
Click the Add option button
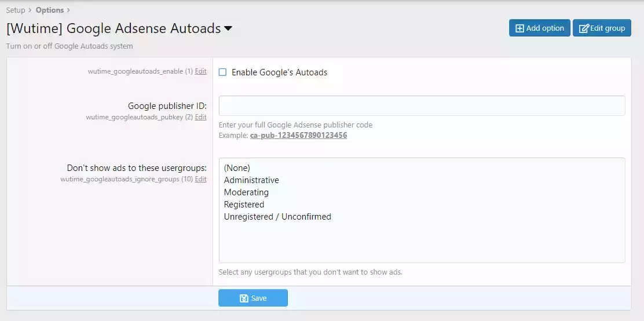pyautogui.click(x=540, y=28)
